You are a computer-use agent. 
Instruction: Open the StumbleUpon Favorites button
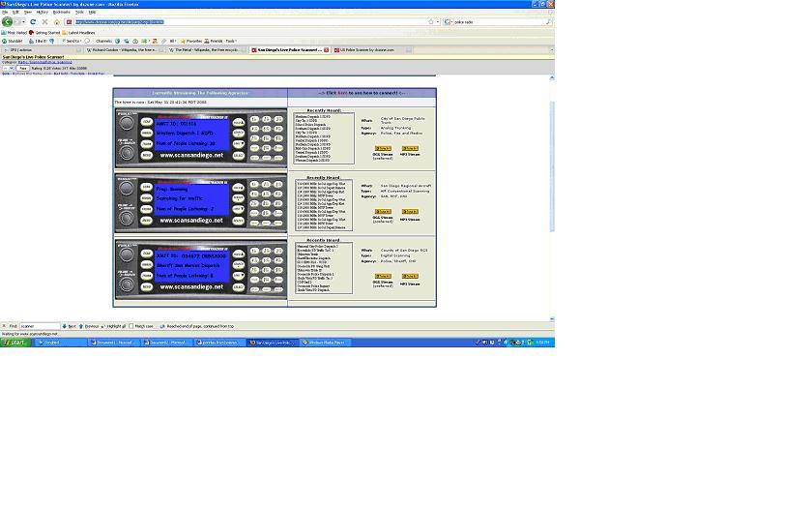[x=191, y=41]
